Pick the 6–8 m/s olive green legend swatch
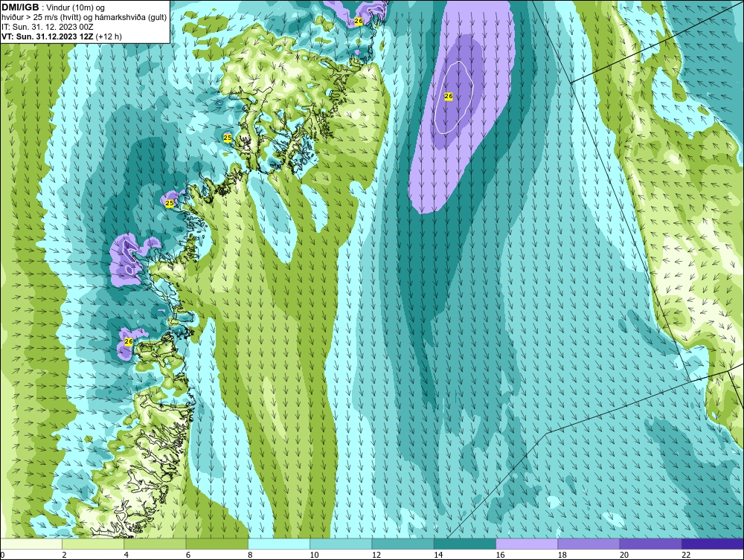The image size is (744, 560). [x=217, y=544]
